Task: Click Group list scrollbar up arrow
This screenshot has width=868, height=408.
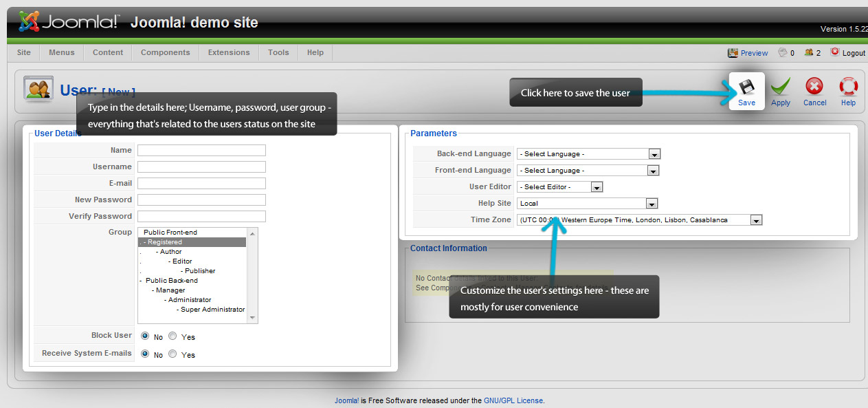Action: pos(252,233)
